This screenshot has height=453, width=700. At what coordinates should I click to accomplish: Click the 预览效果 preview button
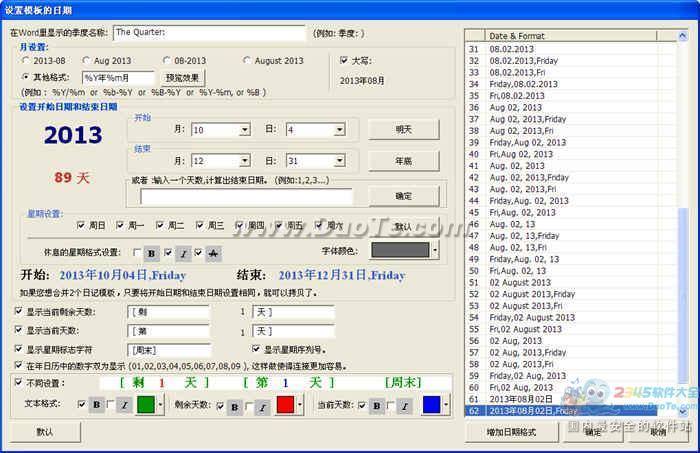click(x=182, y=78)
